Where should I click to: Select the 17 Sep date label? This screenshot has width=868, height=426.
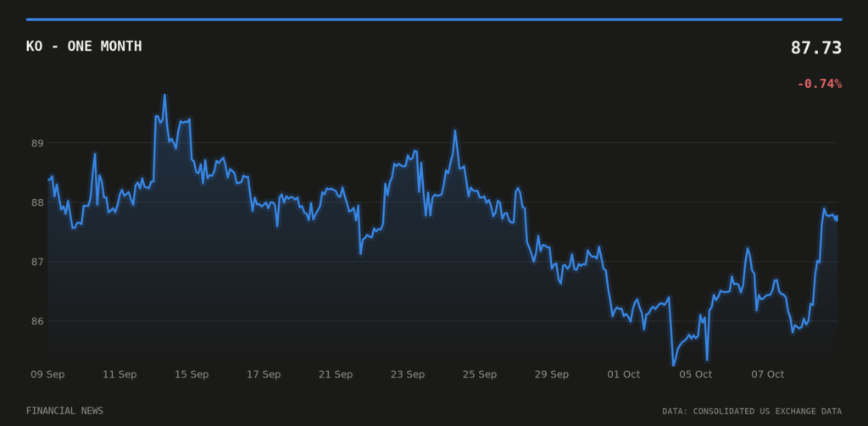(x=264, y=374)
